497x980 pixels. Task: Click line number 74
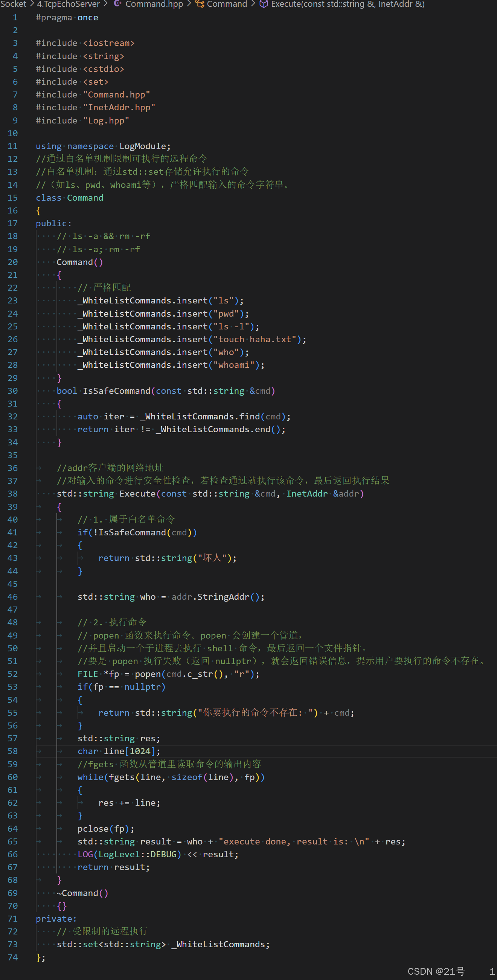click(x=12, y=957)
